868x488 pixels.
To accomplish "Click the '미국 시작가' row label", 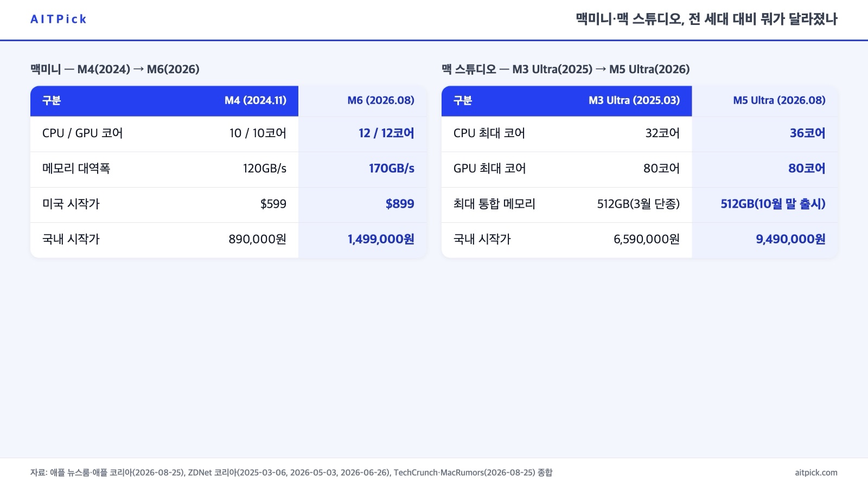I will (71, 204).
